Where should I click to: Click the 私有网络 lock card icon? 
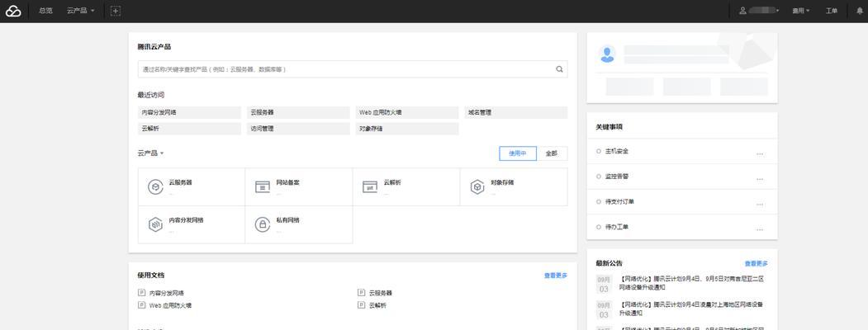point(263,224)
